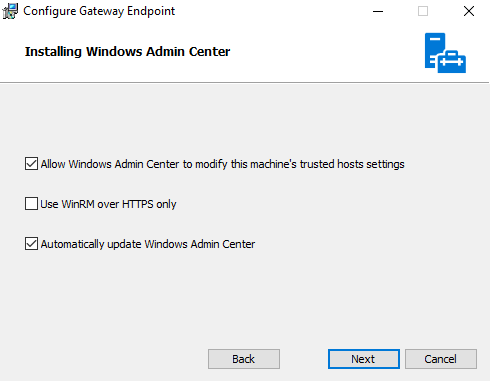Screen dimensions: 490x381
Task: Click the 'Automatically update Windows Admin Center' label
Action: (x=148, y=244)
